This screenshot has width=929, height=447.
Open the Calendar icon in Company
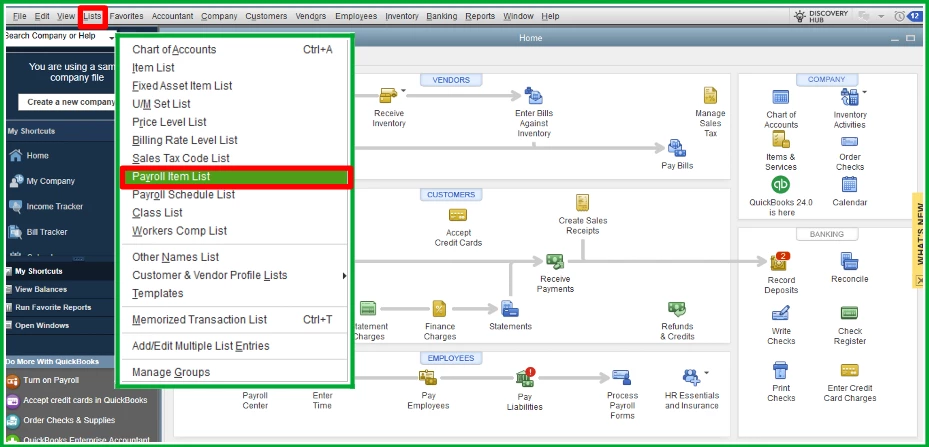(849, 185)
